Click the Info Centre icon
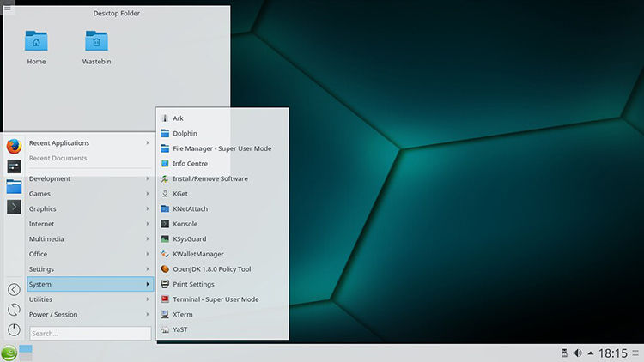The image size is (644, 362). [x=165, y=163]
